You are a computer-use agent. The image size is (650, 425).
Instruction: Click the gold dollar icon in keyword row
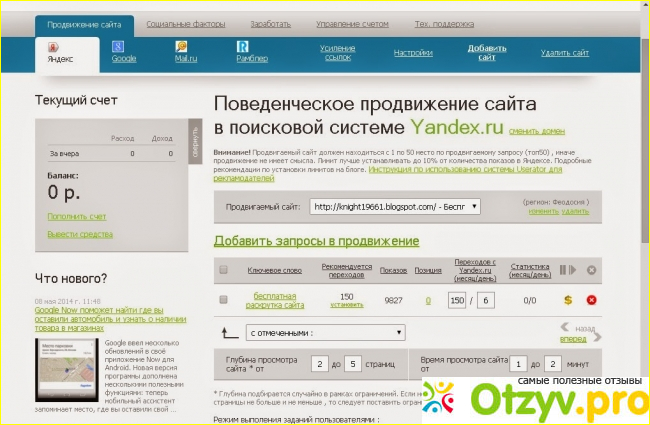click(568, 300)
